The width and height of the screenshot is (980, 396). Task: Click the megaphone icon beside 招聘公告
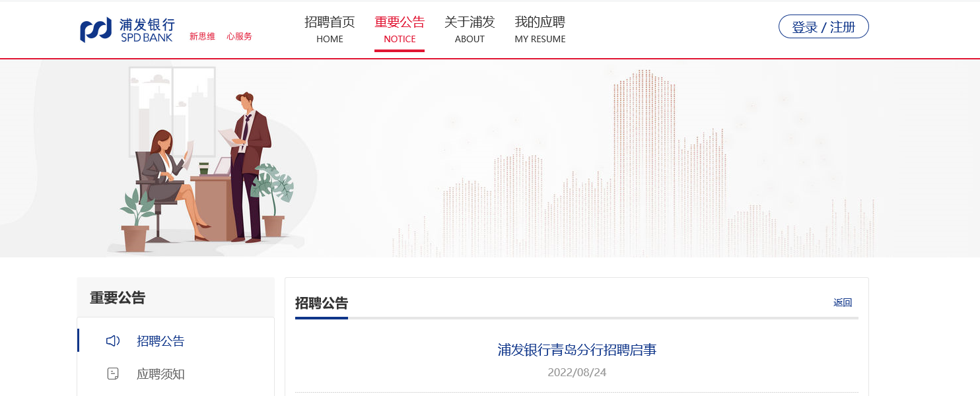tap(113, 341)
